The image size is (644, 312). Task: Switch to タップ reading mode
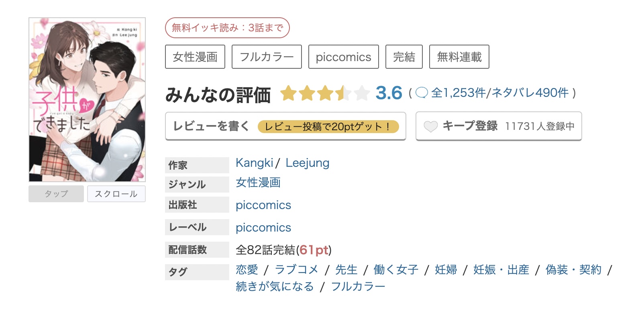(x=56, y=194)
